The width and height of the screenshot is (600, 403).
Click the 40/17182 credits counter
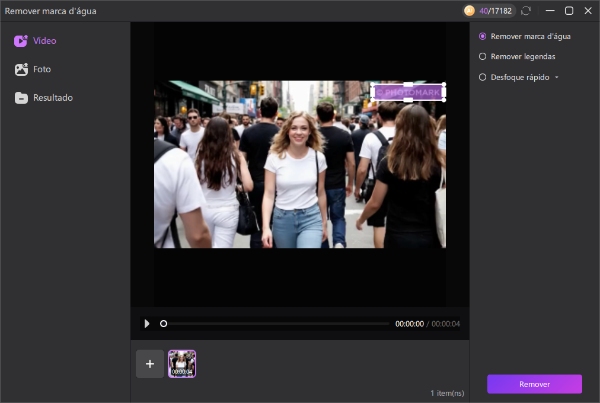pos(495,10)
